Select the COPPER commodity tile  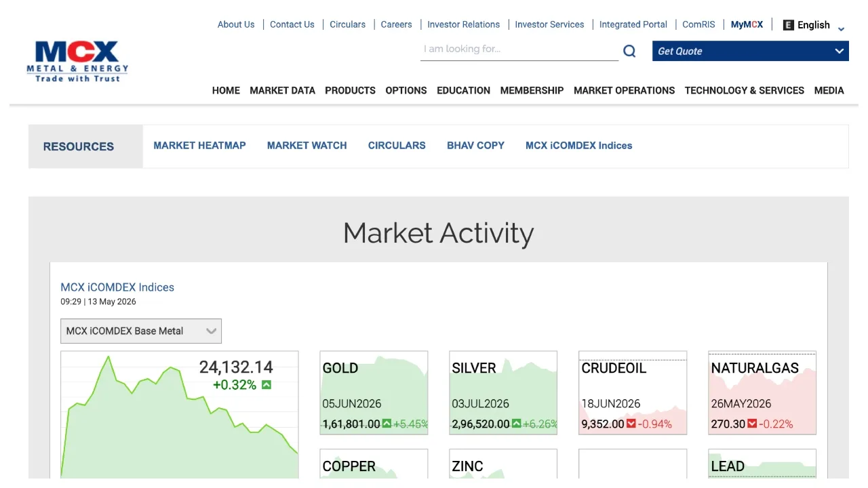tap(374, 464)
